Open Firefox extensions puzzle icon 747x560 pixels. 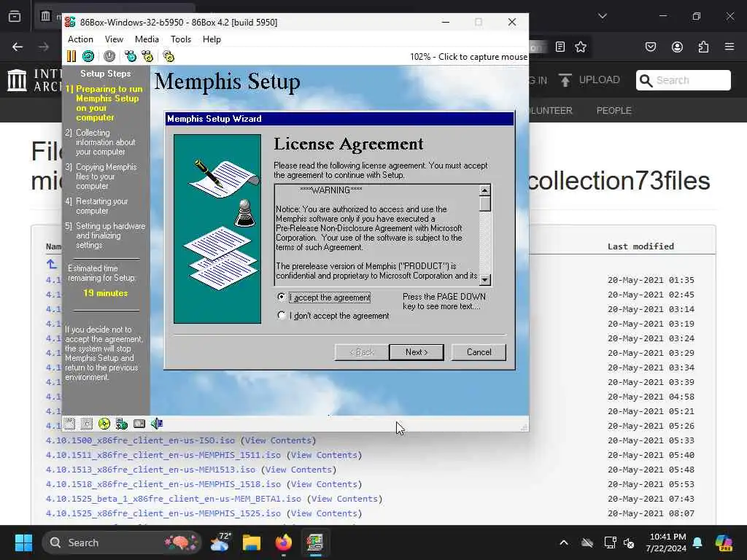coord(703,47)
